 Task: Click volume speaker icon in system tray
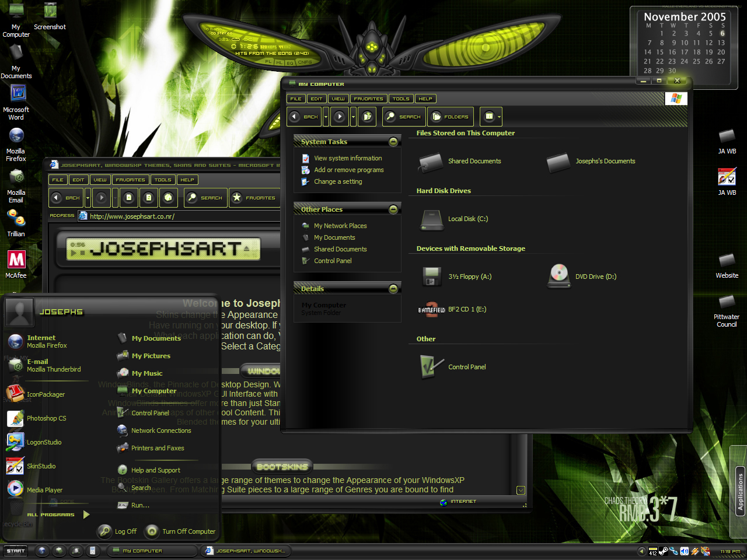(684, 551)
